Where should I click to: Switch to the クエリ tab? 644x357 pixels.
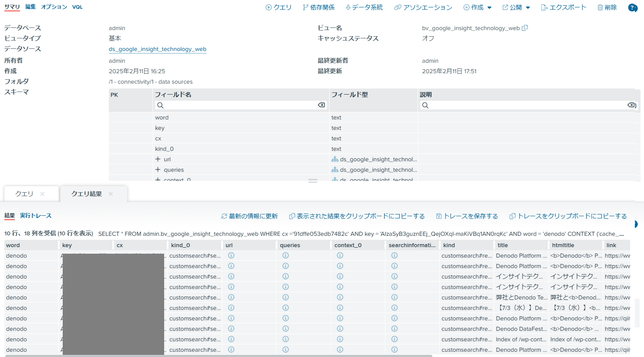[24, 194]
